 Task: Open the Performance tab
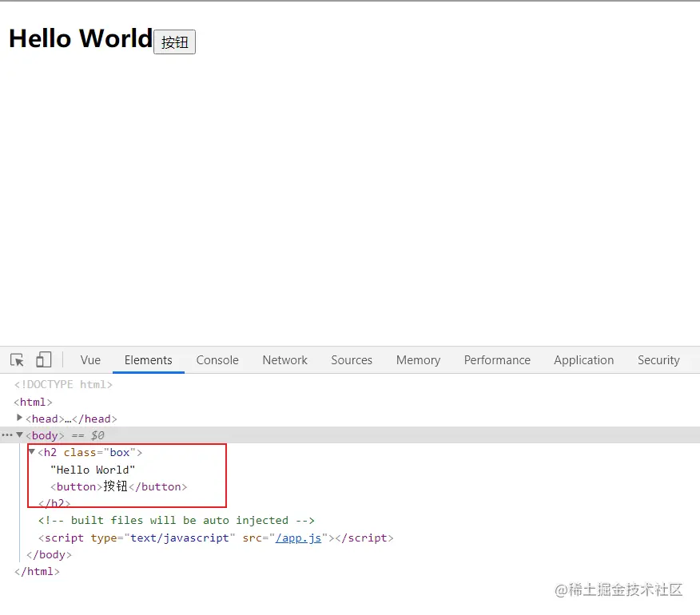(497, 360)
